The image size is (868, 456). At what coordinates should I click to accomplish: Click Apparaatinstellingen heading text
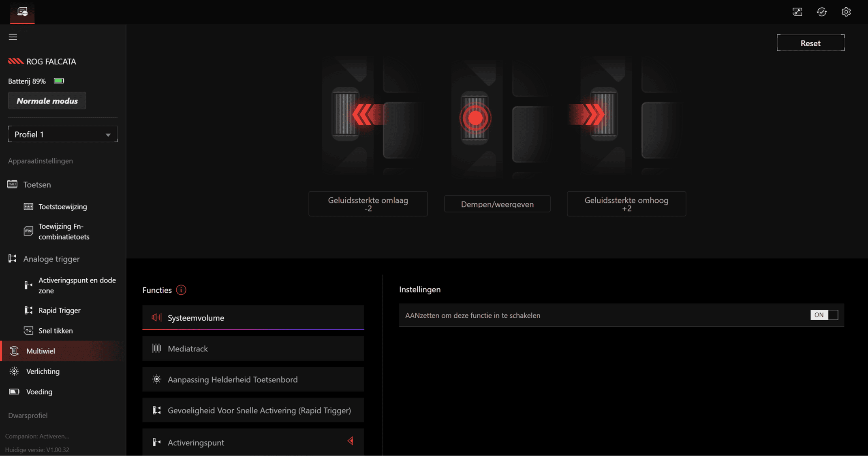point(41,161)
